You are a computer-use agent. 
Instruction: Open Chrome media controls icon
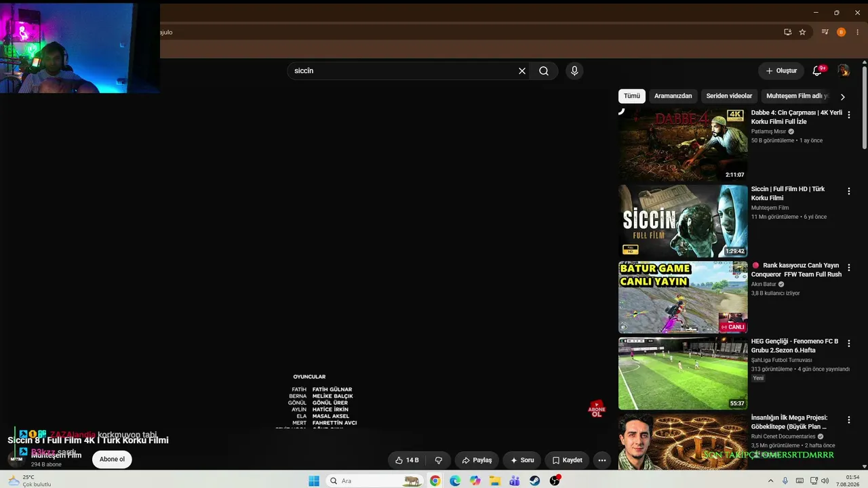(825, 32)
